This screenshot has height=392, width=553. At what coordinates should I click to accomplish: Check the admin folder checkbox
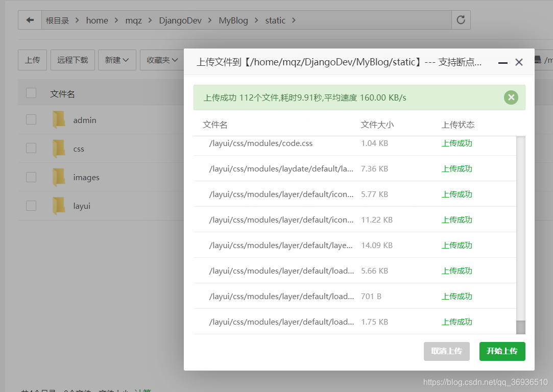(31, 119)
